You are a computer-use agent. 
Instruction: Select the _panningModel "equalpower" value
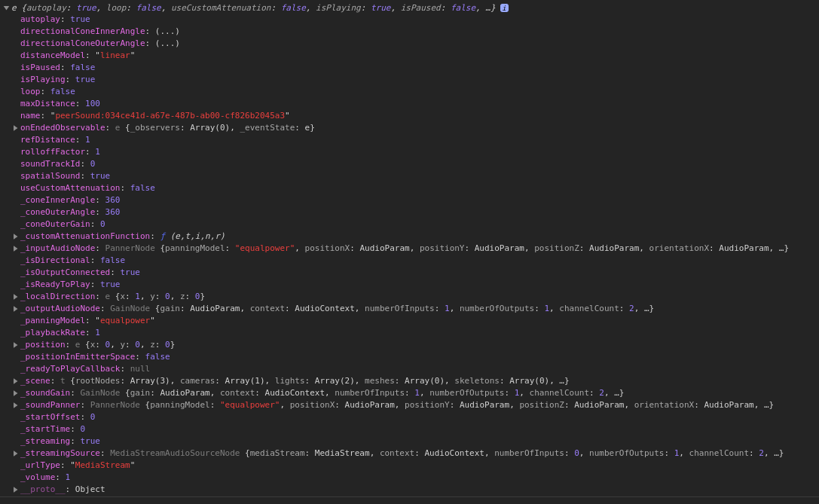pos(125,321)
